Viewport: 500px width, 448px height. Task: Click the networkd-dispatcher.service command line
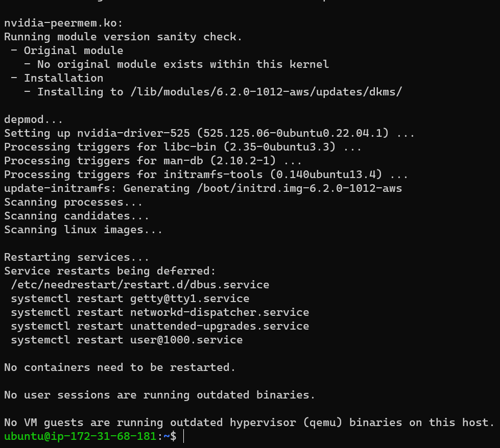point(160,312)
